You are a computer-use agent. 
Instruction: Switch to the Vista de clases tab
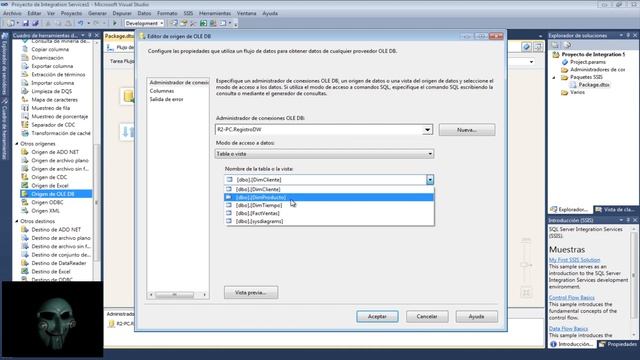point(615,209)
